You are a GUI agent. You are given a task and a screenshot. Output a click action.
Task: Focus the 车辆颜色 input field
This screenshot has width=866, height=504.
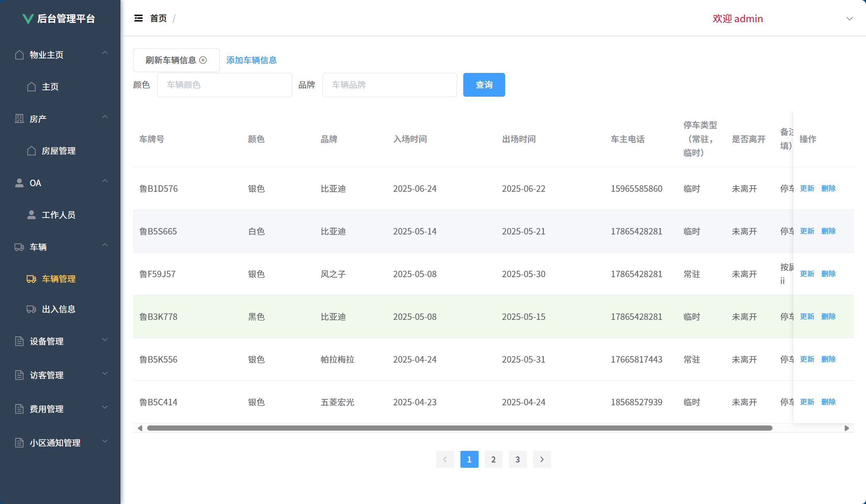(x=225, y=85)
